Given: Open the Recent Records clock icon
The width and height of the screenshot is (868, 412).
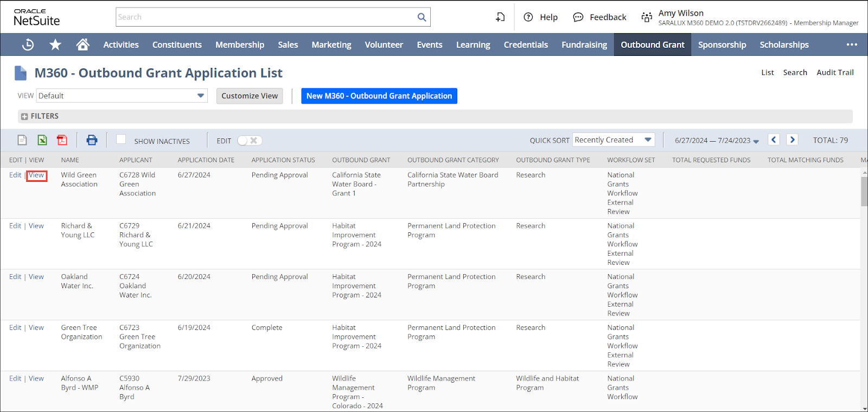Looking at the screenshot, I should [28, 45].
